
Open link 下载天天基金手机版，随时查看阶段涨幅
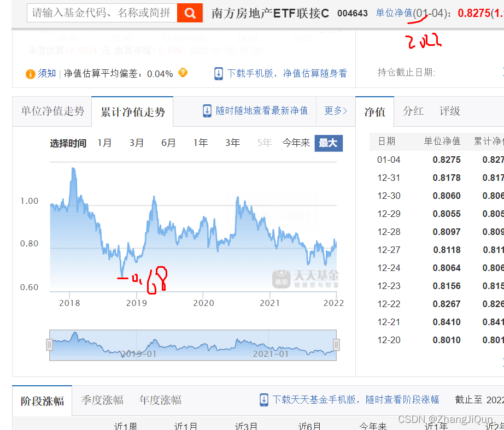tap(355, 400)
